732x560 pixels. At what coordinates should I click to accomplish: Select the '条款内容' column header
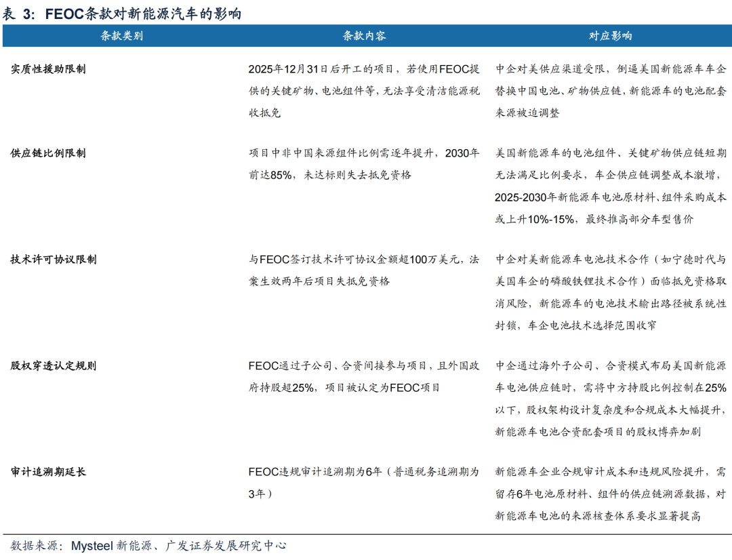[x=365, y=36]
